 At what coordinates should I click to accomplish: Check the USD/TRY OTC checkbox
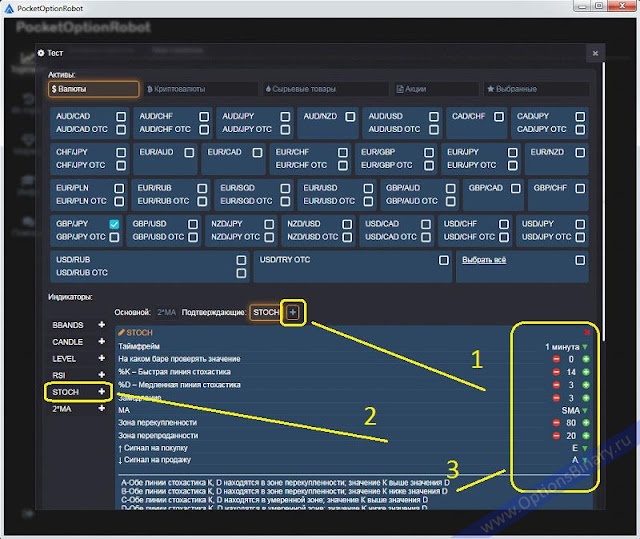(x=444, y=260)
